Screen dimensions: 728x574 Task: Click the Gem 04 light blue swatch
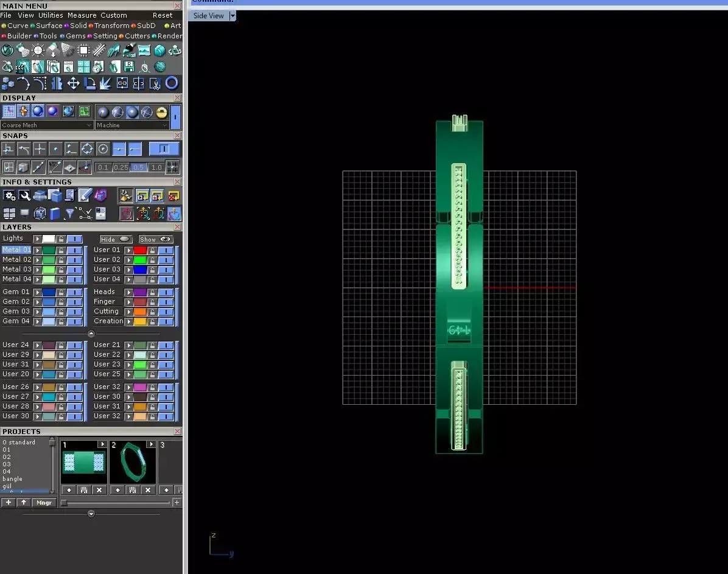tap(49, 322)
